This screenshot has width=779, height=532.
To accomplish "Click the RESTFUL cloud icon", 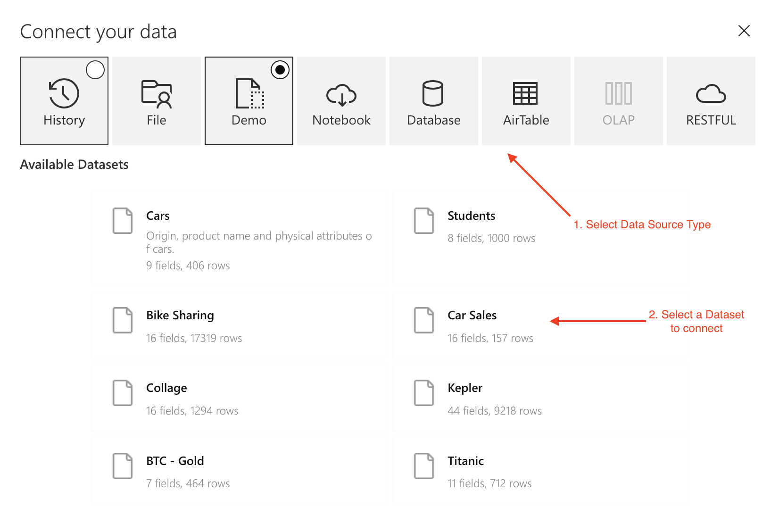I will pos(711,94).
